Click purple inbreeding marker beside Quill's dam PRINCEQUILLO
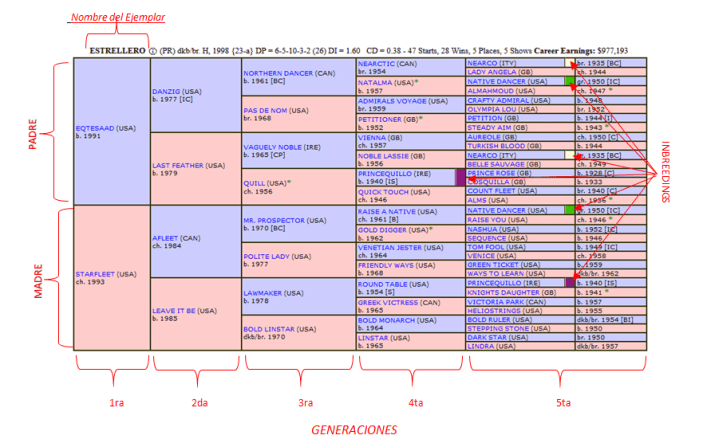The width and height of the screenshot is (703, 443). [x=460, y=176]
